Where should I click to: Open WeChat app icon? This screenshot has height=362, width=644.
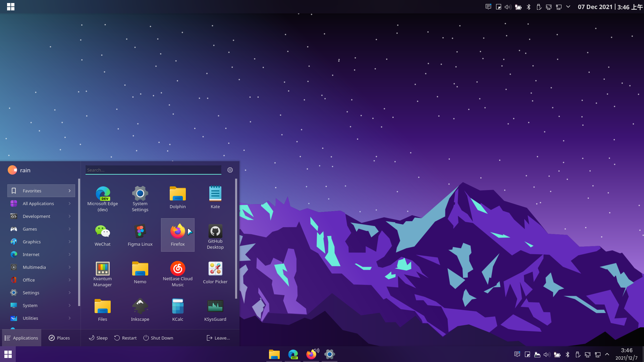coord(103,235)
